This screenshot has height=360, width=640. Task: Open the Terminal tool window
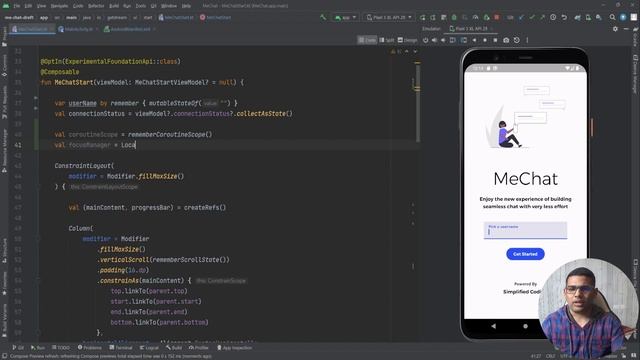coord(121,348)
